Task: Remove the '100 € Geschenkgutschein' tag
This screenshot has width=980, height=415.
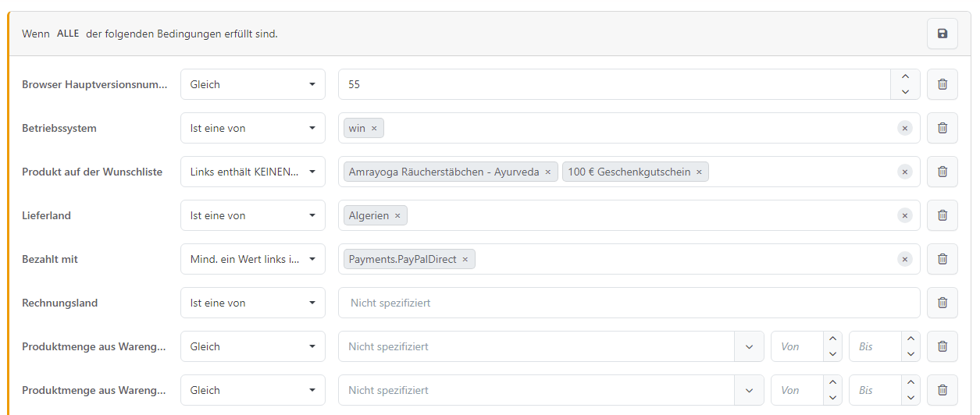Action: click(699, 172)
